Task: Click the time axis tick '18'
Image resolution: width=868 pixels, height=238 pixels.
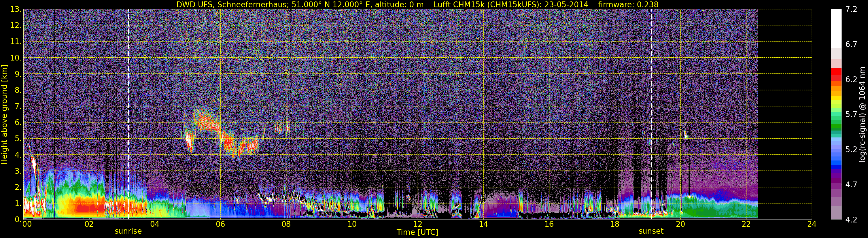Action: (x=614, y=224)
